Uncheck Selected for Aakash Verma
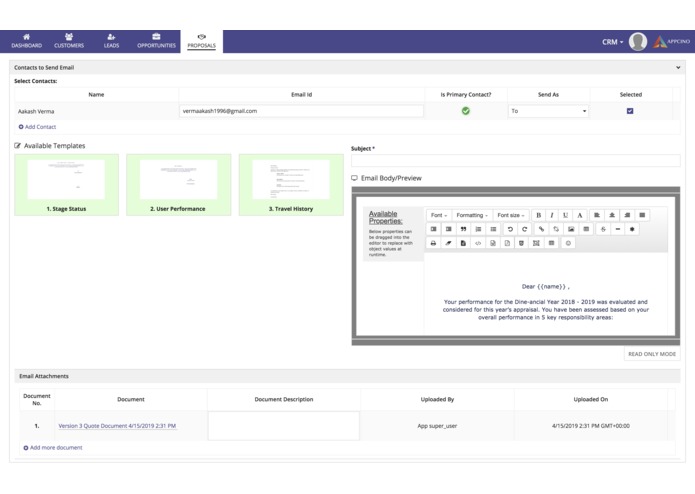The width and height of the screenshot is (695, 494). pyautogui.click(x=630, y=111)
